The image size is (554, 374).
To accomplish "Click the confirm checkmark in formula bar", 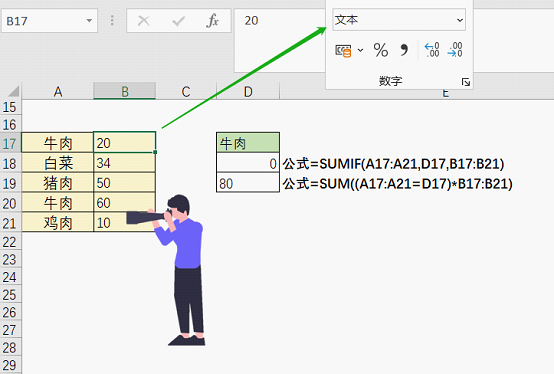I will click(178, 21).
